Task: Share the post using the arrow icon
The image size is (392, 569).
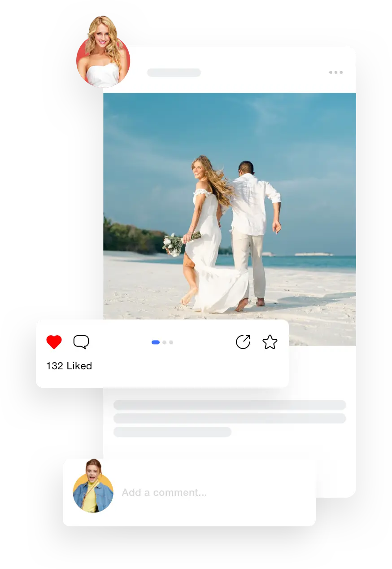Action: click(x=243, y=342)
